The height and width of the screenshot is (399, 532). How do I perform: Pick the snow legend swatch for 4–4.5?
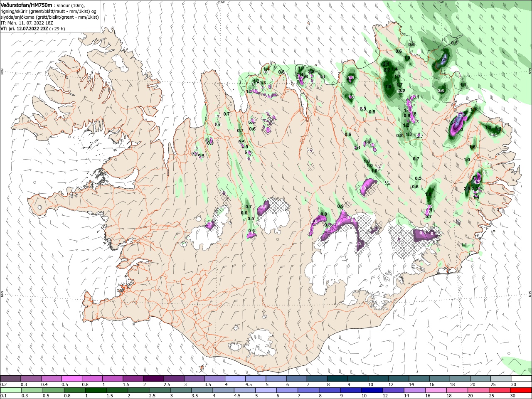(235, 379)
